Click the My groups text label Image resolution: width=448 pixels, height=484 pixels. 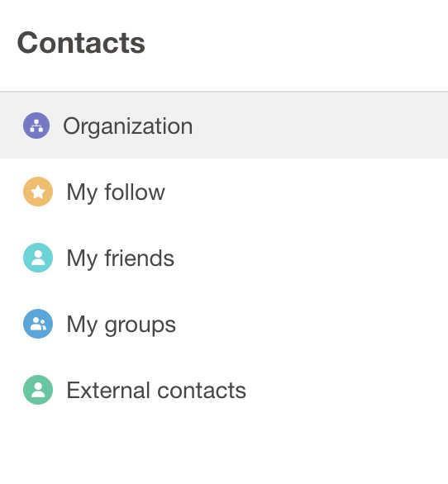tap(122, 325)
